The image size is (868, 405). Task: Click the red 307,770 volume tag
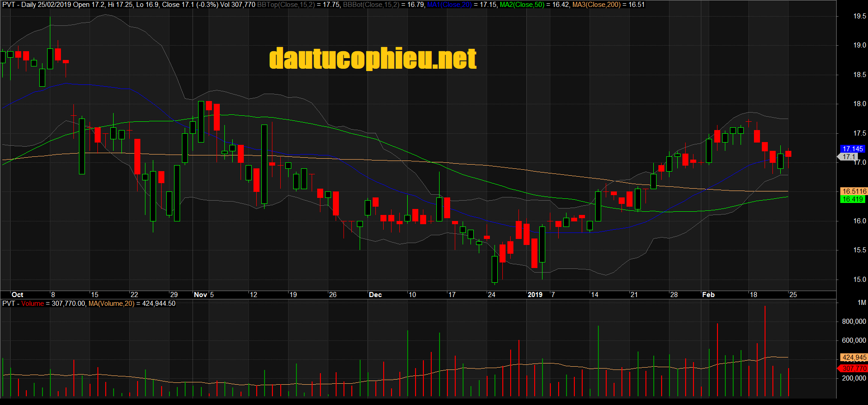click(853, 369)
